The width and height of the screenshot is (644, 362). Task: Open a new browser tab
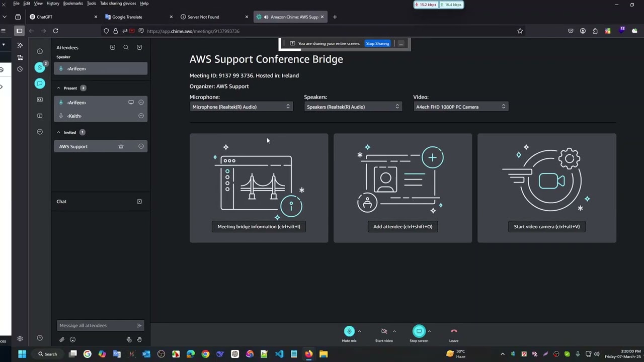click(335, 17)
